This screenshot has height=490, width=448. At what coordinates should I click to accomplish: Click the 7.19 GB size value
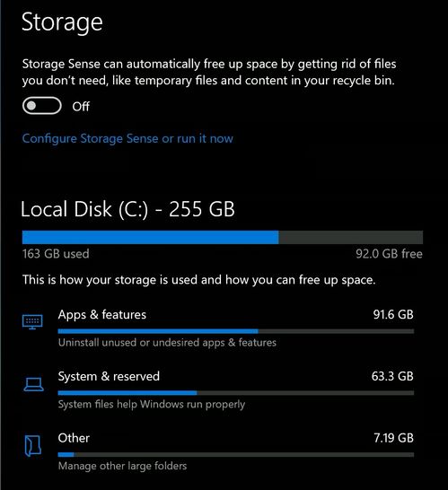[393, 438]
